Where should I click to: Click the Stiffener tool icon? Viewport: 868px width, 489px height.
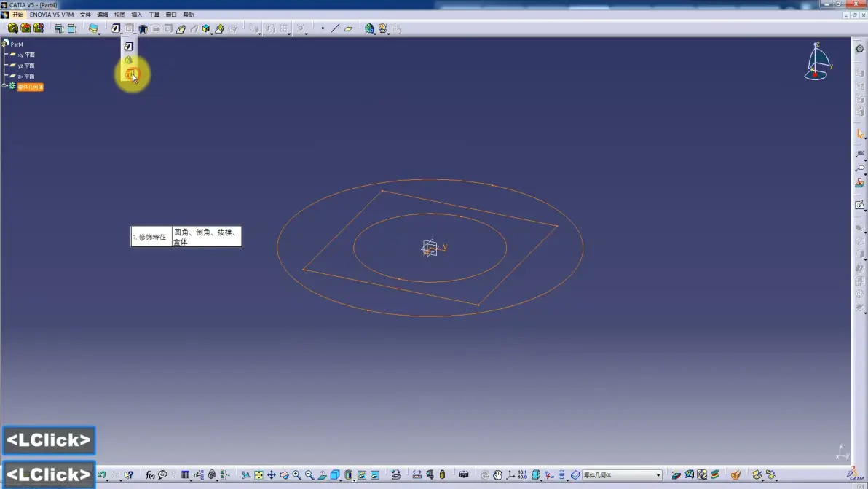pos(181,29)
